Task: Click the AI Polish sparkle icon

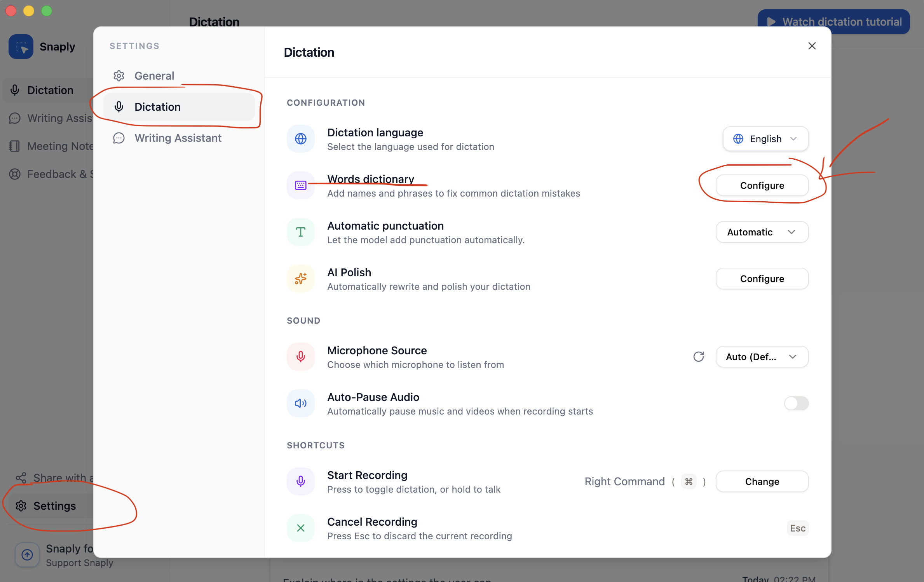Action: click(300, 279)
